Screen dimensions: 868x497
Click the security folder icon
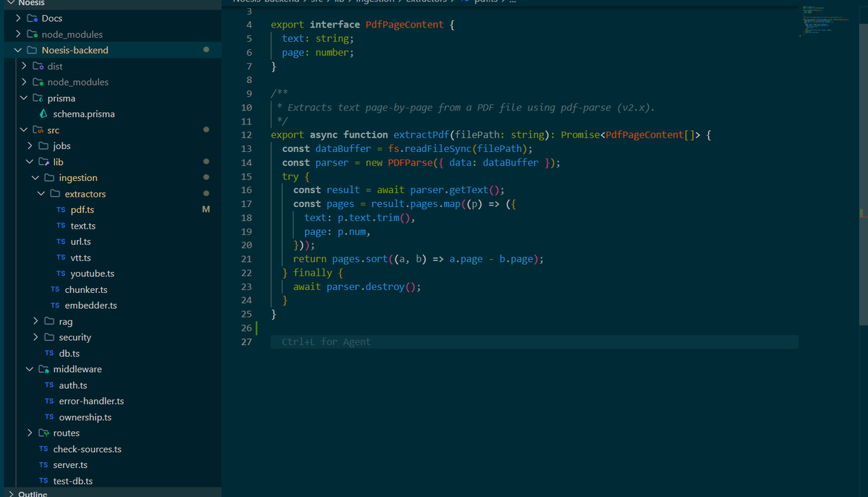49,337
